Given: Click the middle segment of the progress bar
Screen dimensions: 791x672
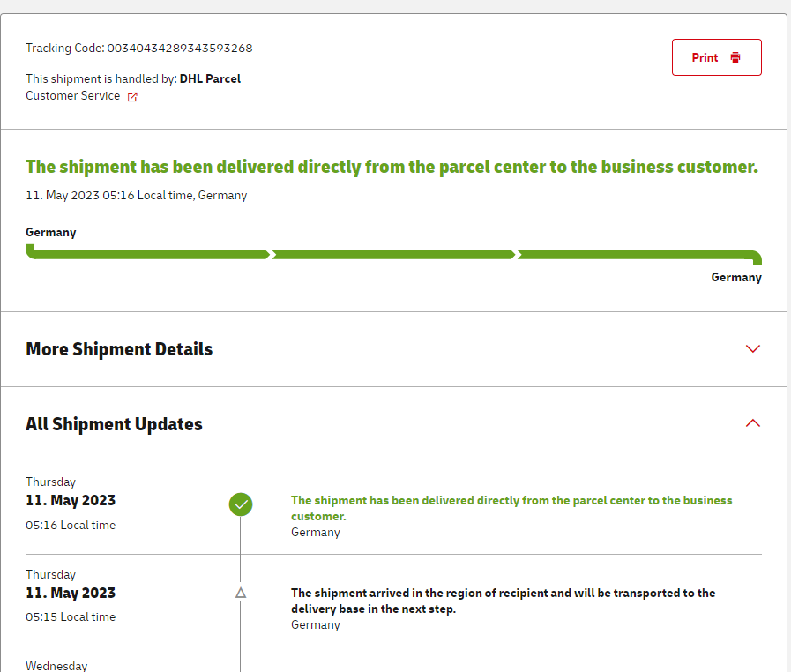Looking at the screenshot, I should click(393, 255).
